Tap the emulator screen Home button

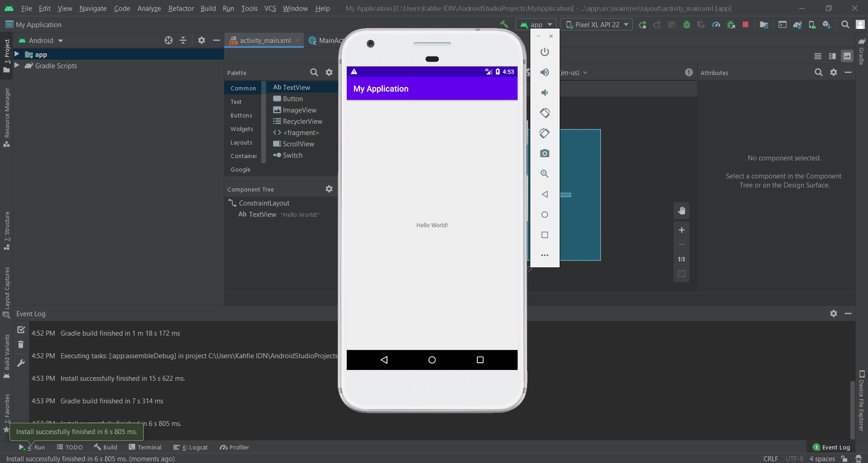click(432, 360)
